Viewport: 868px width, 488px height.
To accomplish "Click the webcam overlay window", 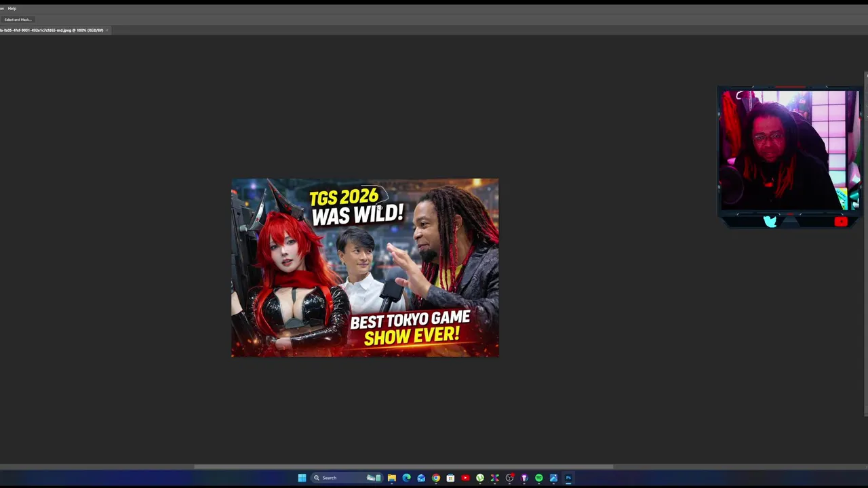I will [790, 157].
